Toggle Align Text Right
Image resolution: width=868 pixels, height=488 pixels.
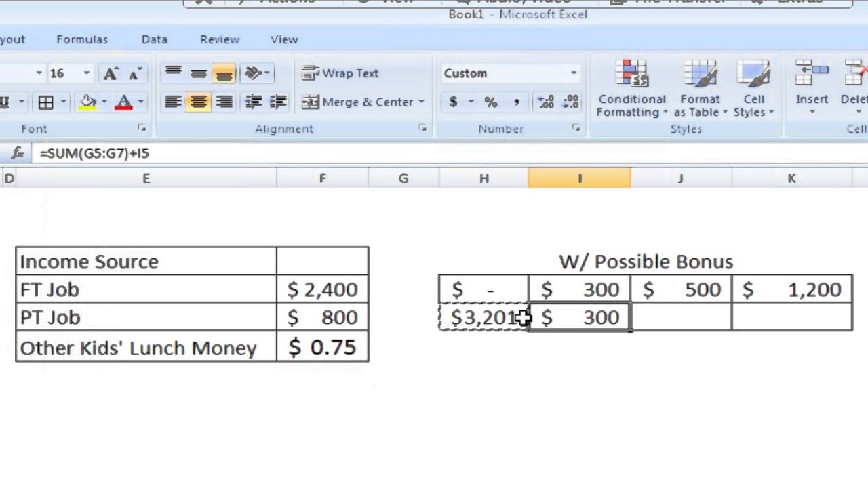point(224,102)
